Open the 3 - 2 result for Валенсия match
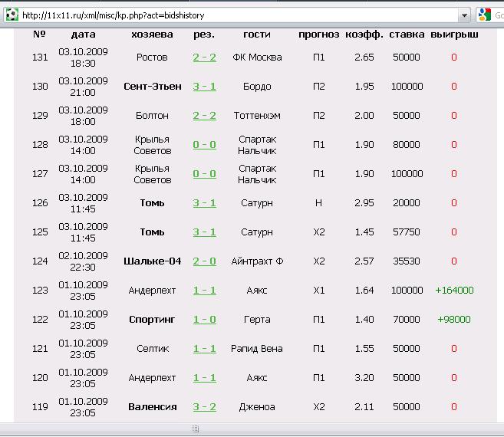This screenshot has width=504, height=437. [x=204, y=407]
